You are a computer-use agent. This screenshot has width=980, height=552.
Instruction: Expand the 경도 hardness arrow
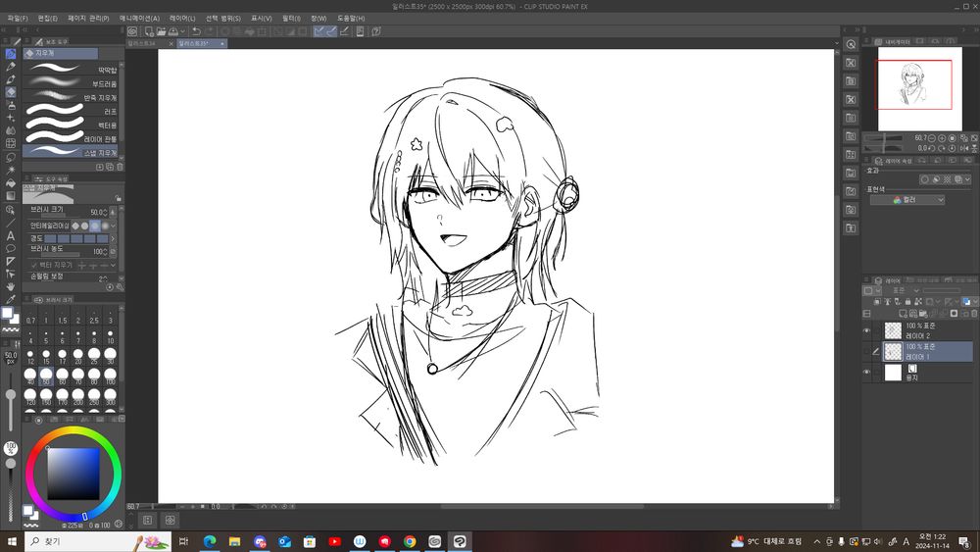pyautogui.click(x=113, y=239)
